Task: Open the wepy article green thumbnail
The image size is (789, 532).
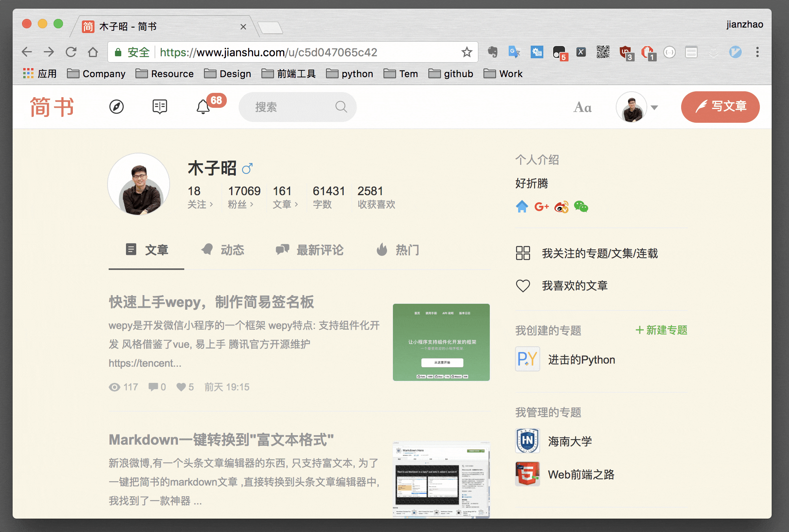Action: [441, 342]
